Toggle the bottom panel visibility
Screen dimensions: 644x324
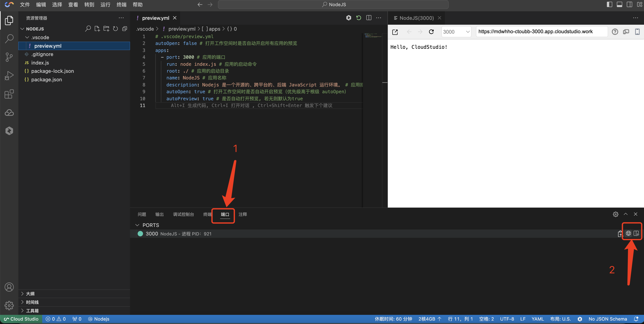tap(619, 4)
